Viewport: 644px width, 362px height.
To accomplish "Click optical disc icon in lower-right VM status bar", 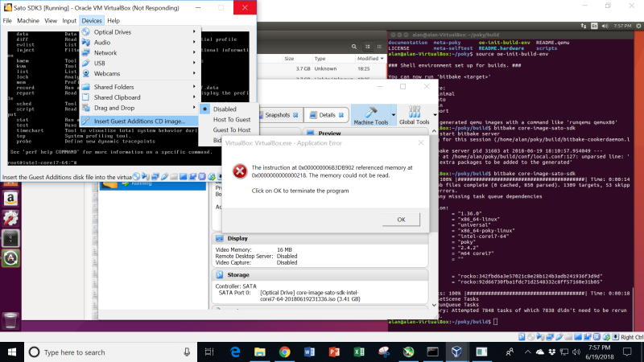I will (x=531, y=337).
